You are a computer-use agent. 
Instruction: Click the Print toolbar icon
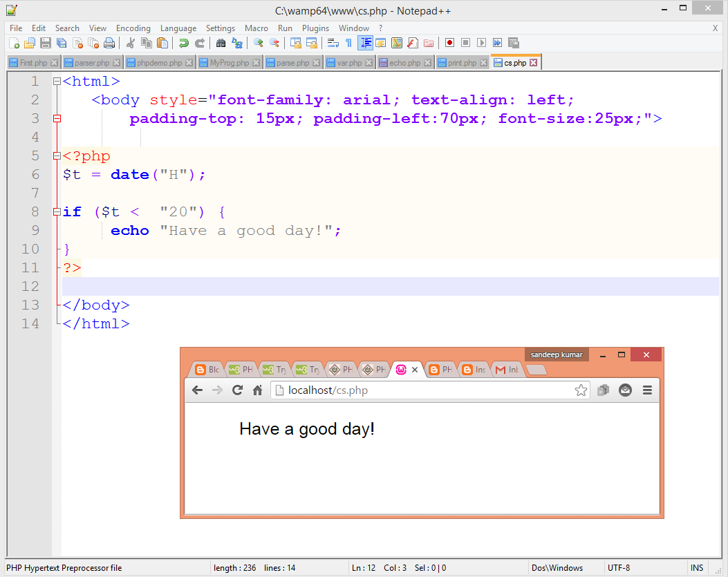point(109,43)
